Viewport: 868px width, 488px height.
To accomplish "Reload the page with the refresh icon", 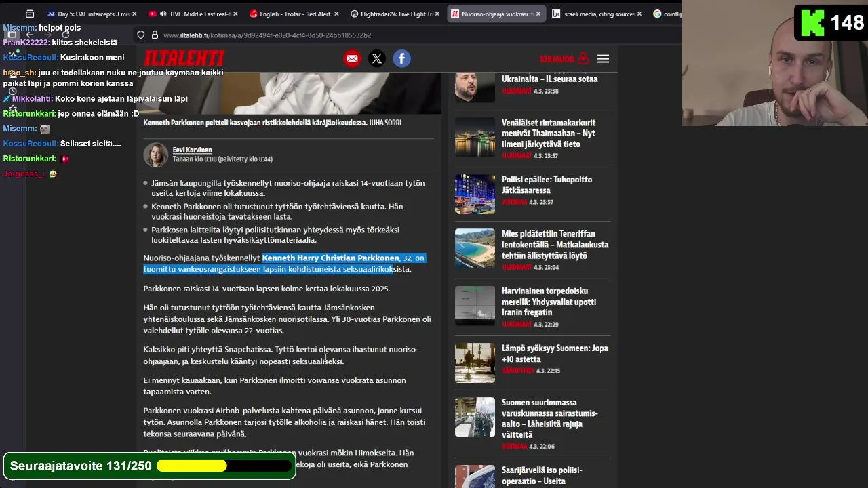I will pyautogui.click(x=66, y=35).
